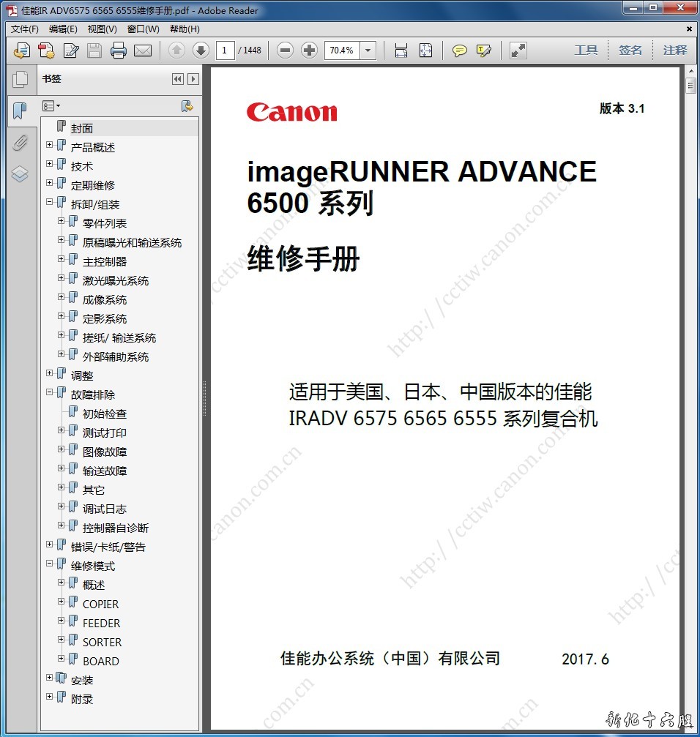Open the zoom percentage dropdown
The height and width of the screenshot is (737, 700).
(368, 50)
